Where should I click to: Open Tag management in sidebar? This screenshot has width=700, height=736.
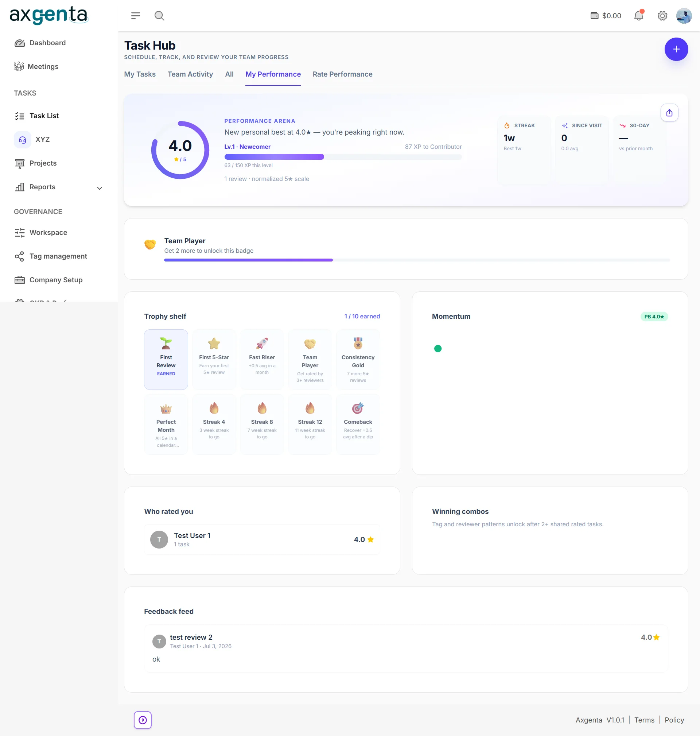coord(58,256)
